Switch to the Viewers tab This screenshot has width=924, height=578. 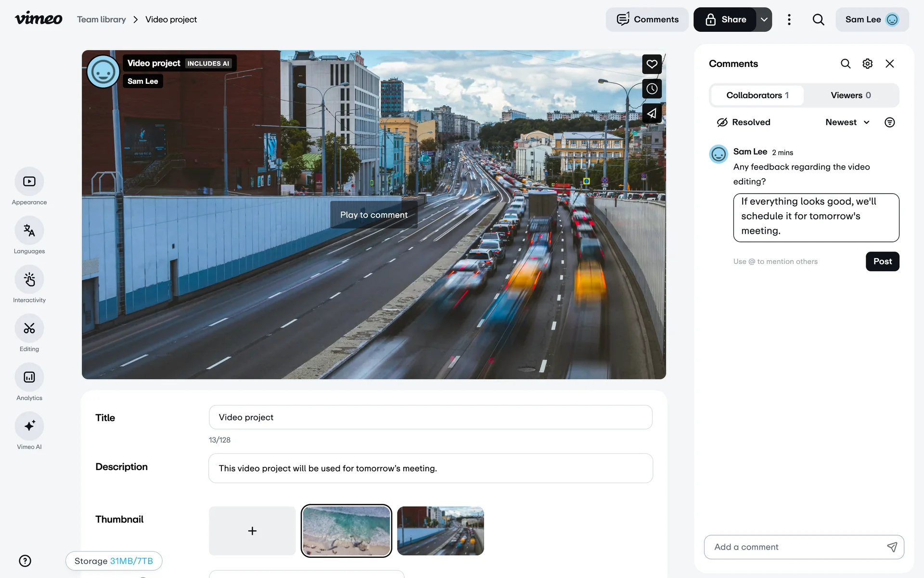(x=850, y=95)
